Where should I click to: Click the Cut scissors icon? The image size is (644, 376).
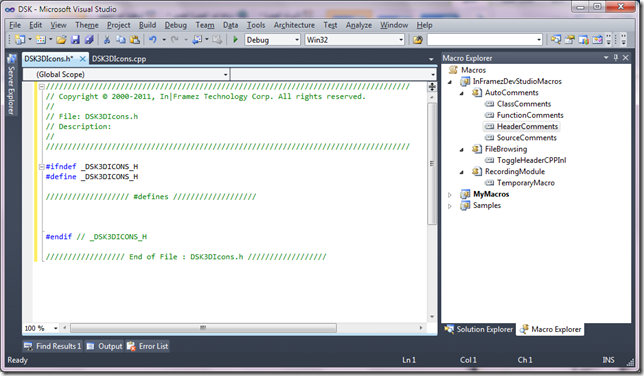(107, 40)
